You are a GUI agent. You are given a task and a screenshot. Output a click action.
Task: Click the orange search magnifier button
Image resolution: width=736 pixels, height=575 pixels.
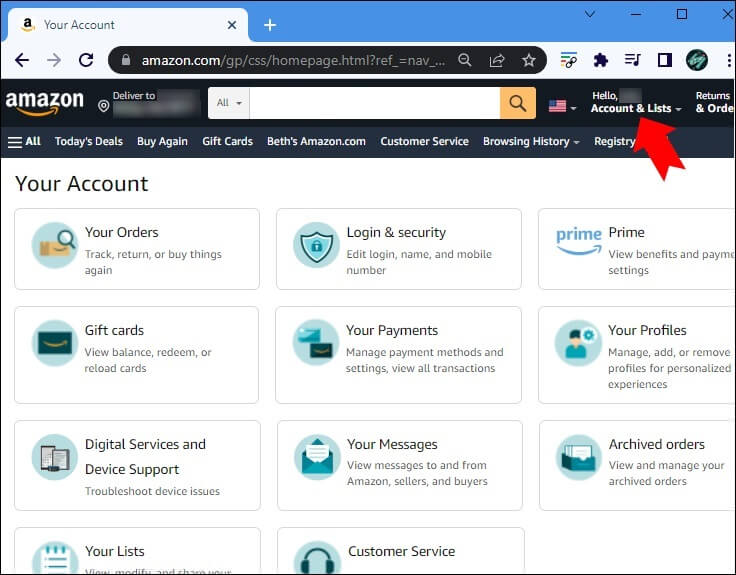(x=518, y=103)
